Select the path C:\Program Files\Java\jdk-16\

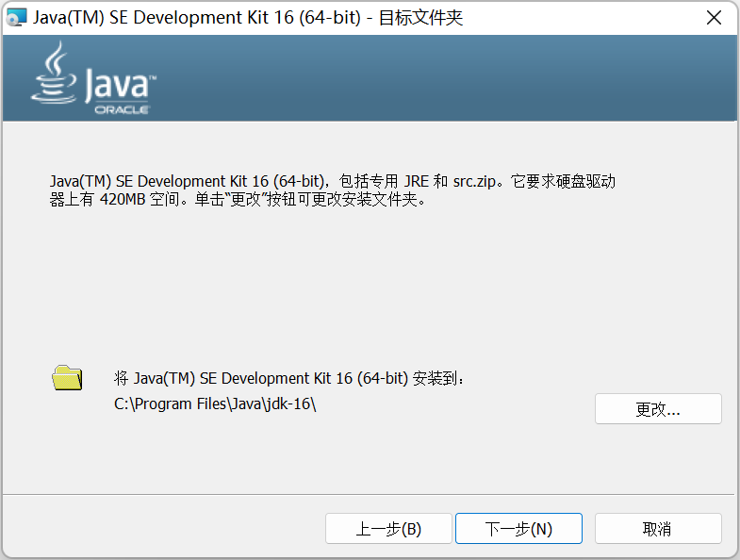(215, 404)
